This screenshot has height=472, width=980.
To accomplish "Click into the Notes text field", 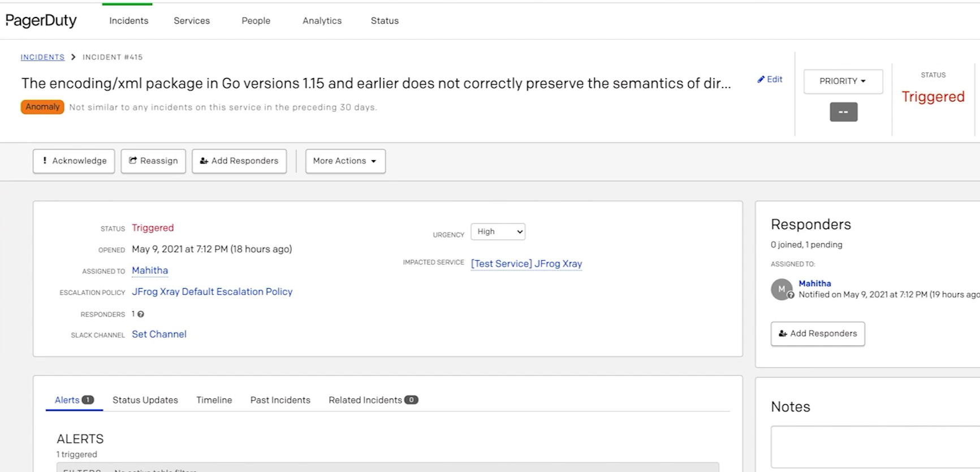I will (875, 447).
